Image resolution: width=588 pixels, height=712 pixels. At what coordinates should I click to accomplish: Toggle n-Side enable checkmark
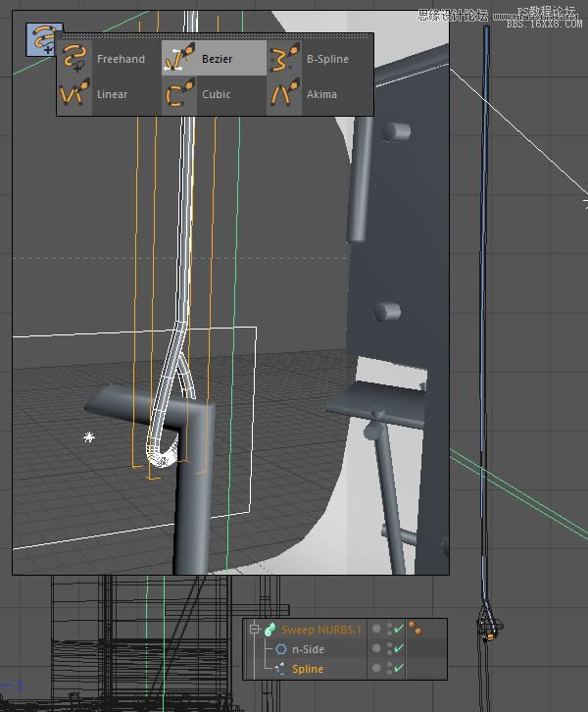(x=399, y=648)
